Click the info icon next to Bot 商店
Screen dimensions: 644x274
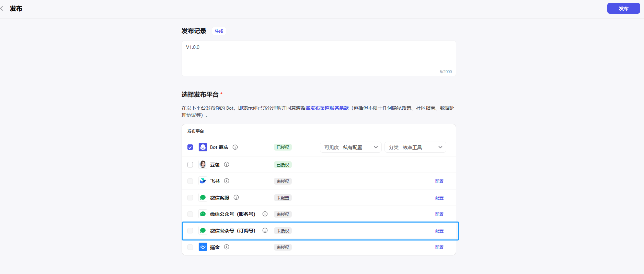point(235,147)
